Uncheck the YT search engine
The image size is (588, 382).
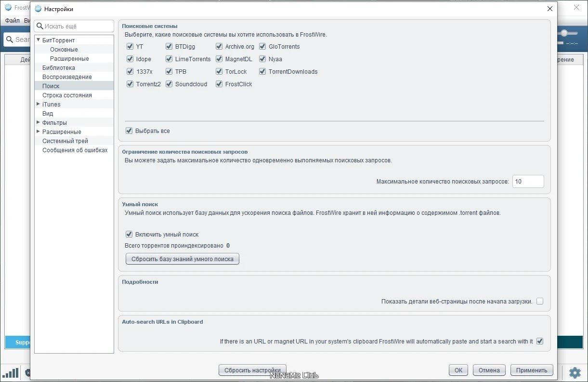[x=130, y=47]
